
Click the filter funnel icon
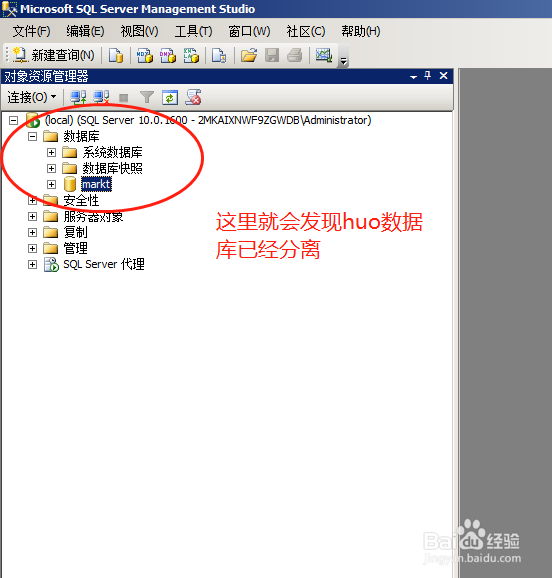[x=147, y=98]
